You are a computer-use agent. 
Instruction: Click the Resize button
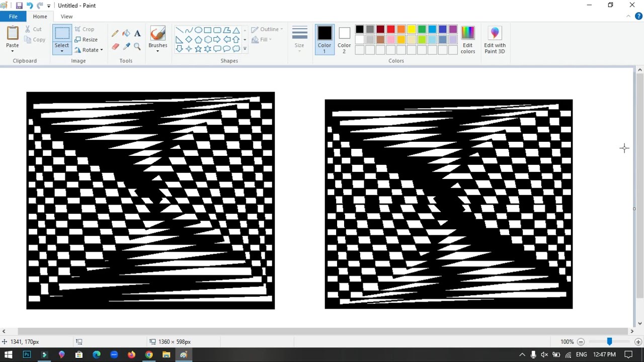(87, 40)
